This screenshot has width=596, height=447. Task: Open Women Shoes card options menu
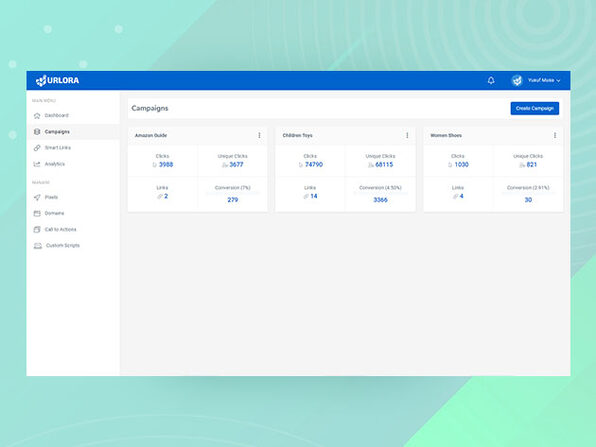click(555, 135)
